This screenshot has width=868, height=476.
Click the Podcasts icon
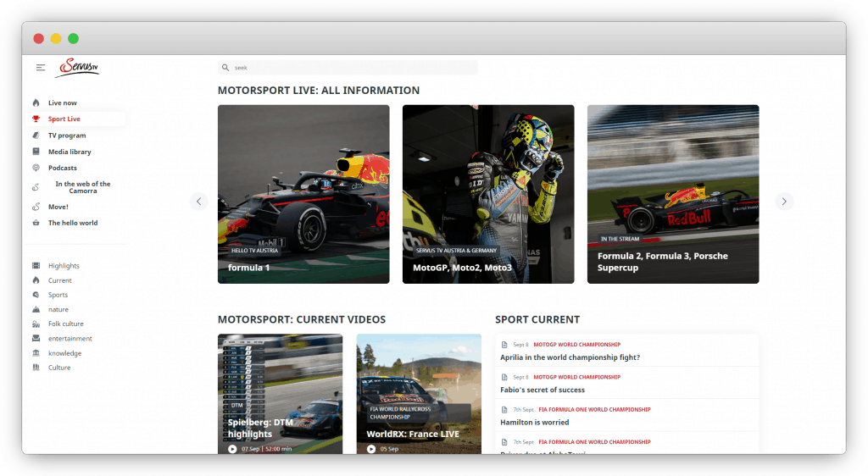pos(36,168)
